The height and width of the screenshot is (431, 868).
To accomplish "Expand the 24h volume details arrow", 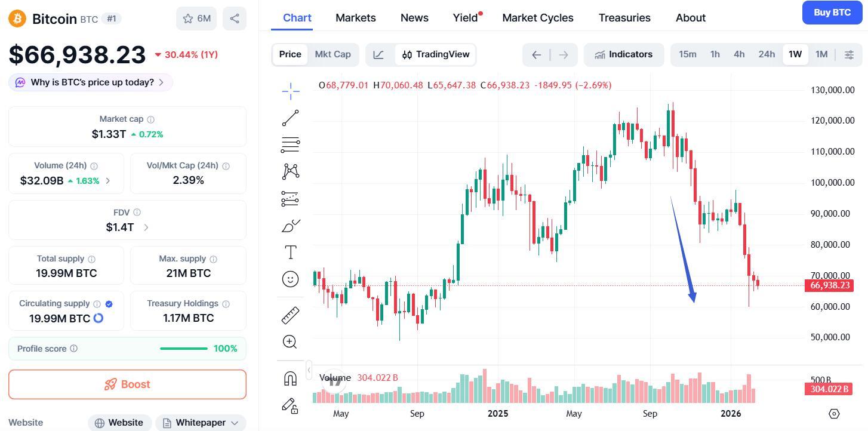I will tap(108, 181).
